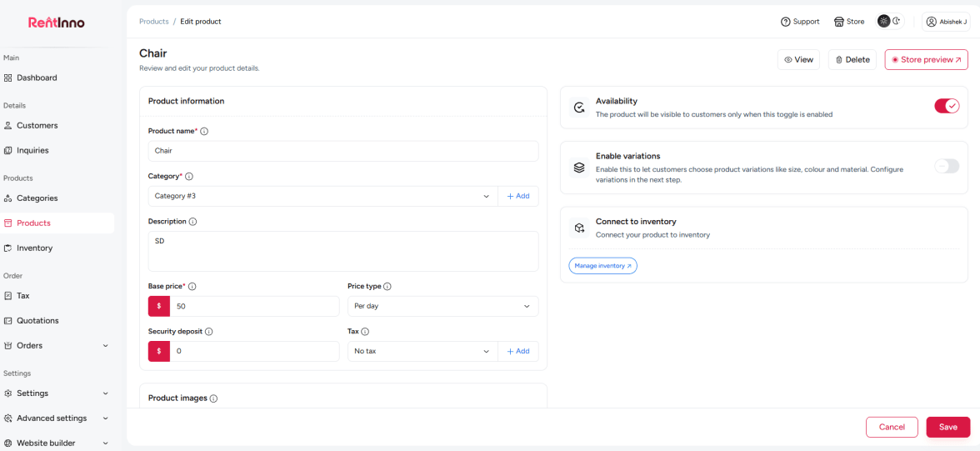Click Cancel at the bottom
The height and width of the screenshot is (451, 980).
click(892, 427)
